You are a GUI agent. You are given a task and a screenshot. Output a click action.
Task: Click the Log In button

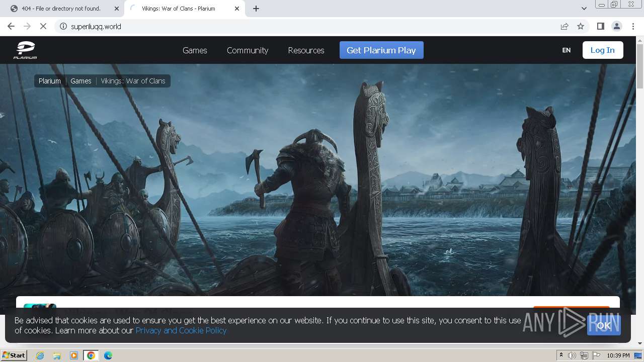603,50
